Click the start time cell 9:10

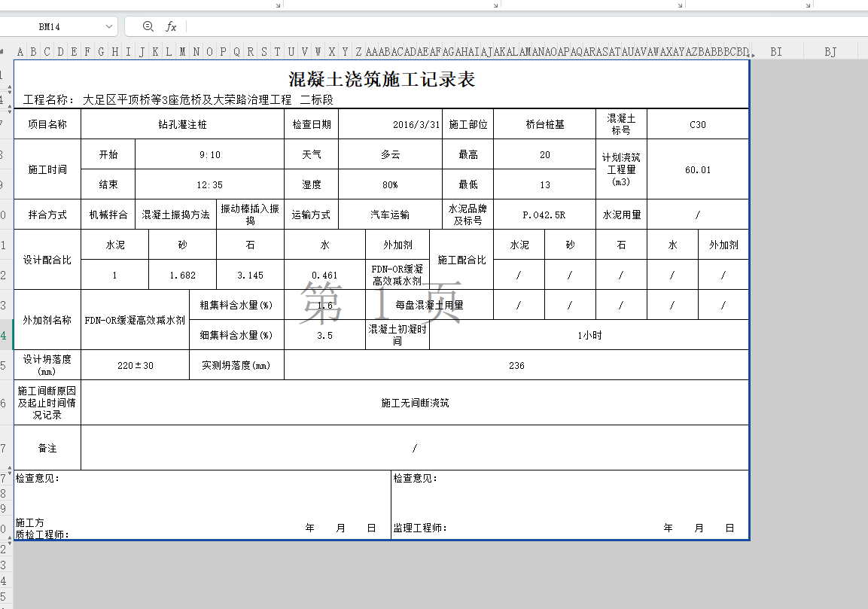209,155
